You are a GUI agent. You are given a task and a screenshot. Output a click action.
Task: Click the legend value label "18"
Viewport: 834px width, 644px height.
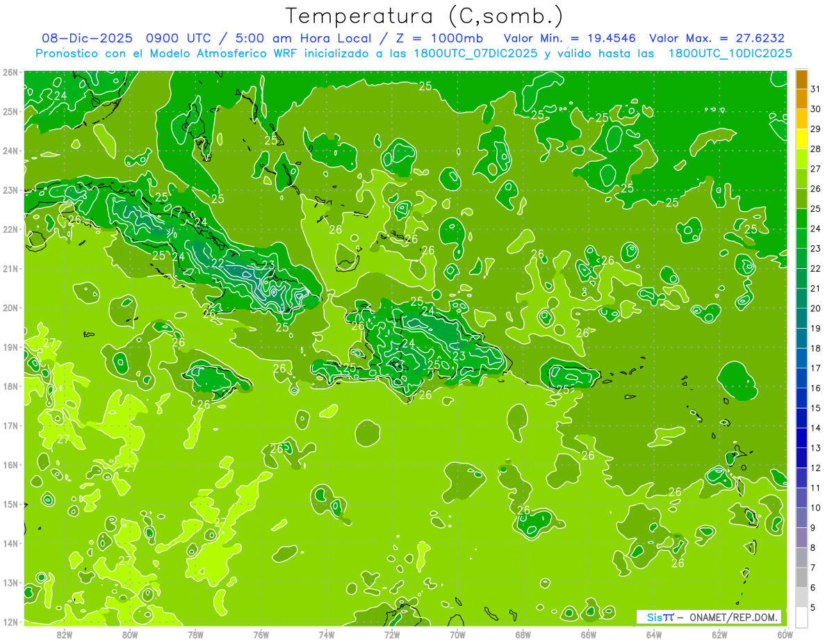[816, 348]
